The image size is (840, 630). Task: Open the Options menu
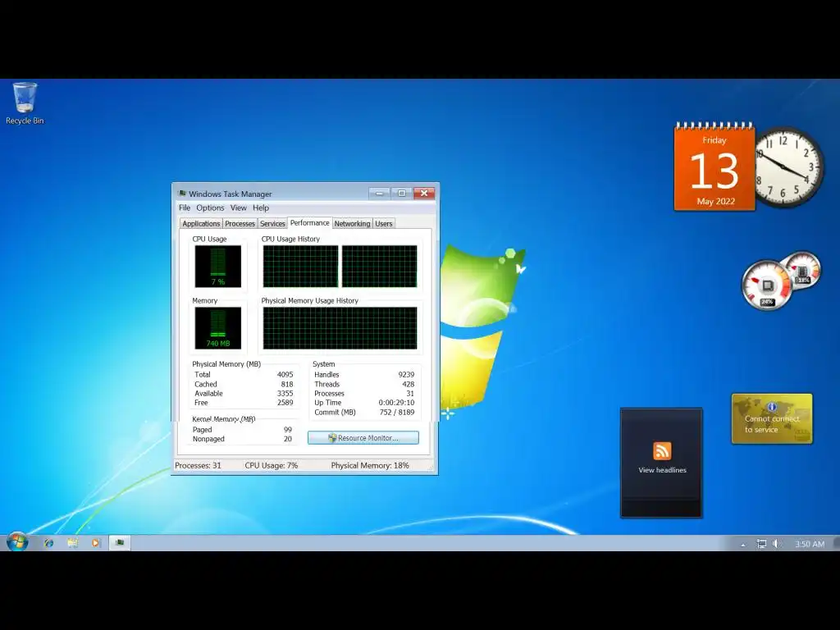pos(210,208)
